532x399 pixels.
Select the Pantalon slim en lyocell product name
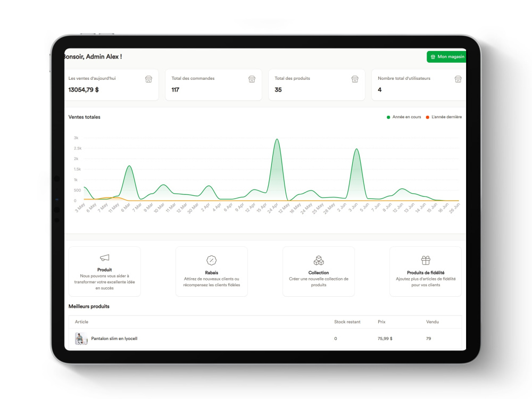[x=114, y=338]
